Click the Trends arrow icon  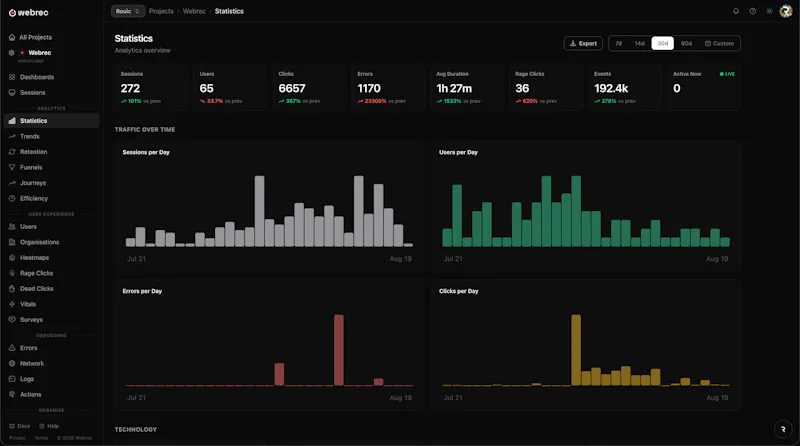12,136
